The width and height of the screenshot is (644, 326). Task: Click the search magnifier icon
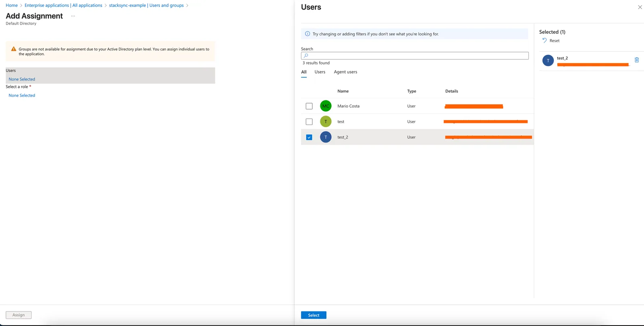[306, 56]
